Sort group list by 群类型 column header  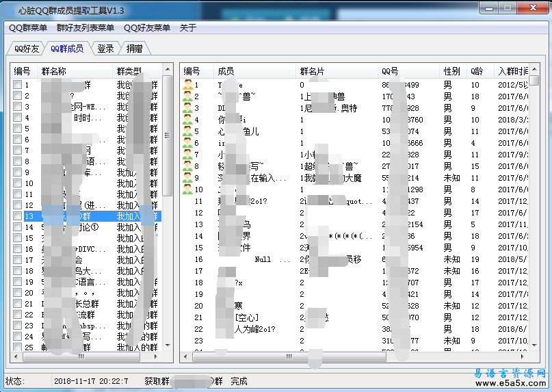click(137, 71)
